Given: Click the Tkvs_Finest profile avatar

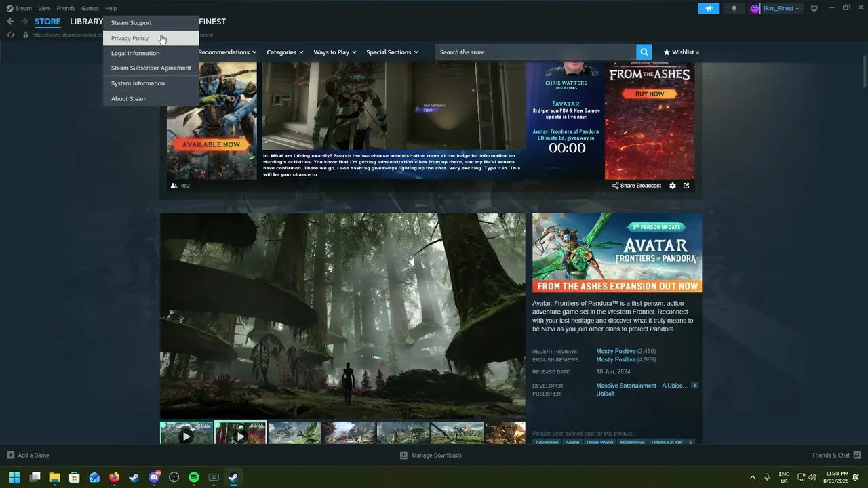Looking at the screenshot, I should 755,8.
